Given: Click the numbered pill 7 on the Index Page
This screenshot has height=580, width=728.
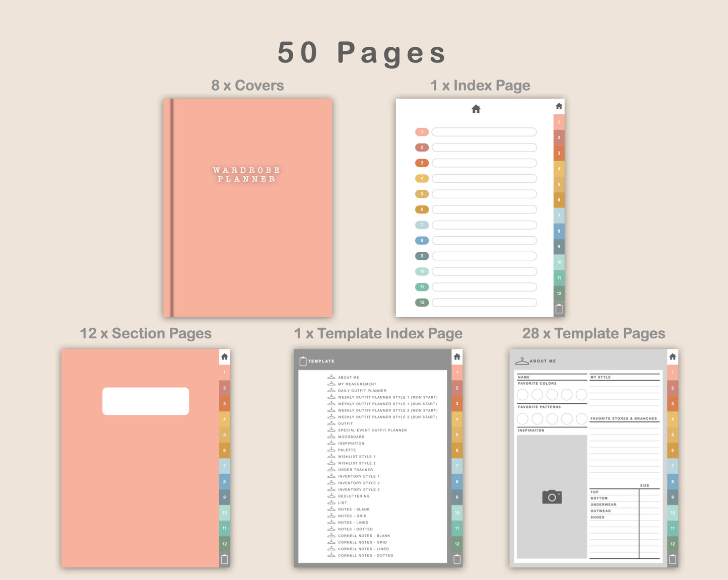Looking at the screenshot, I should coord(422,225).
